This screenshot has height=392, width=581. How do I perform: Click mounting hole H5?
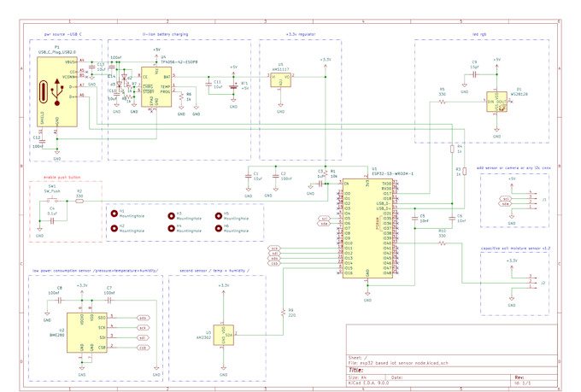(219, 216)
